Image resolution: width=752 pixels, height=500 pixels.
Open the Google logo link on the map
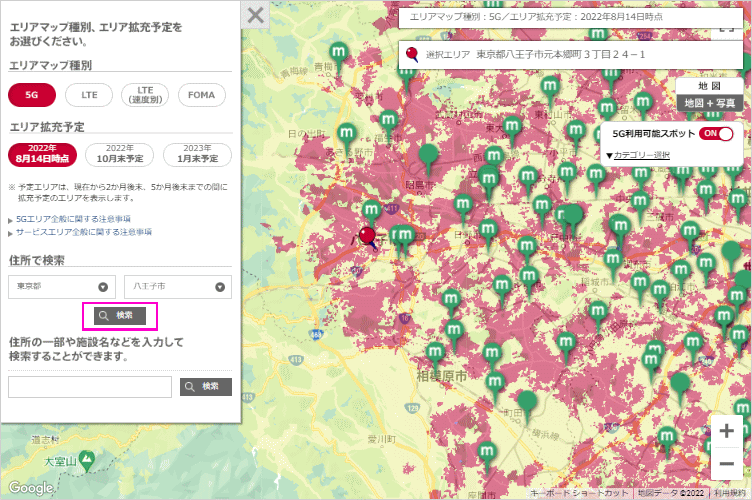coord(31,488)
